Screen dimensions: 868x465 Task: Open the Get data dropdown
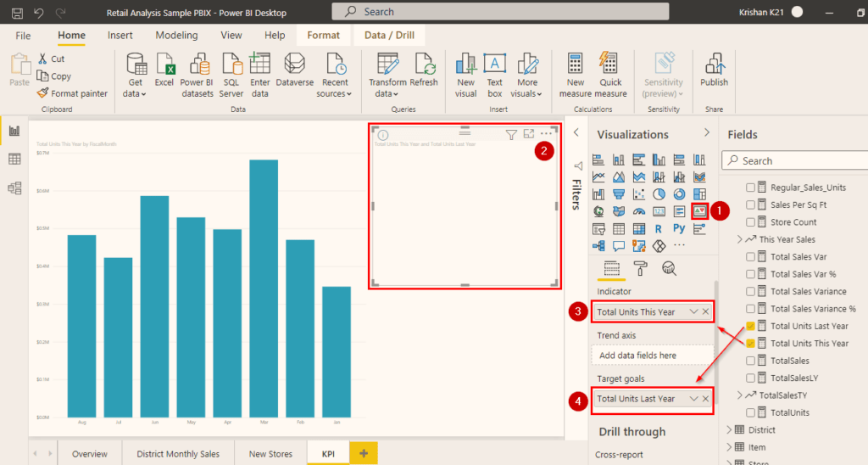(x=135, y=76)
